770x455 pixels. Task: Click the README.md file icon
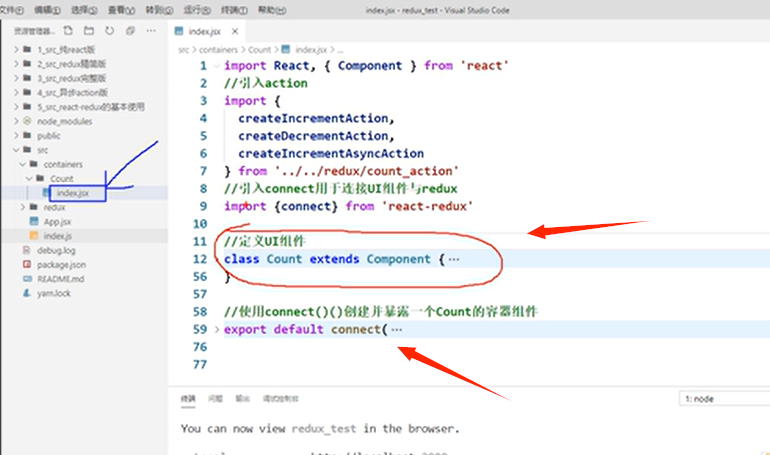(27, 279)
